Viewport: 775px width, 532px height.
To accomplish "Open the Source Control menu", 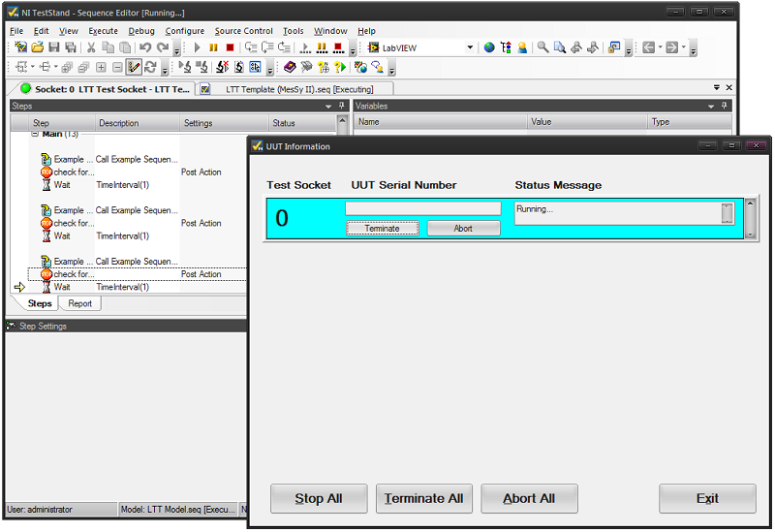I will [x=243, y=31].
